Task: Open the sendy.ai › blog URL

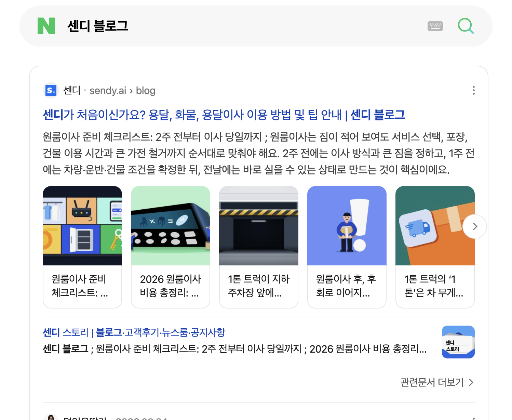Action: (x=122, y=91)
